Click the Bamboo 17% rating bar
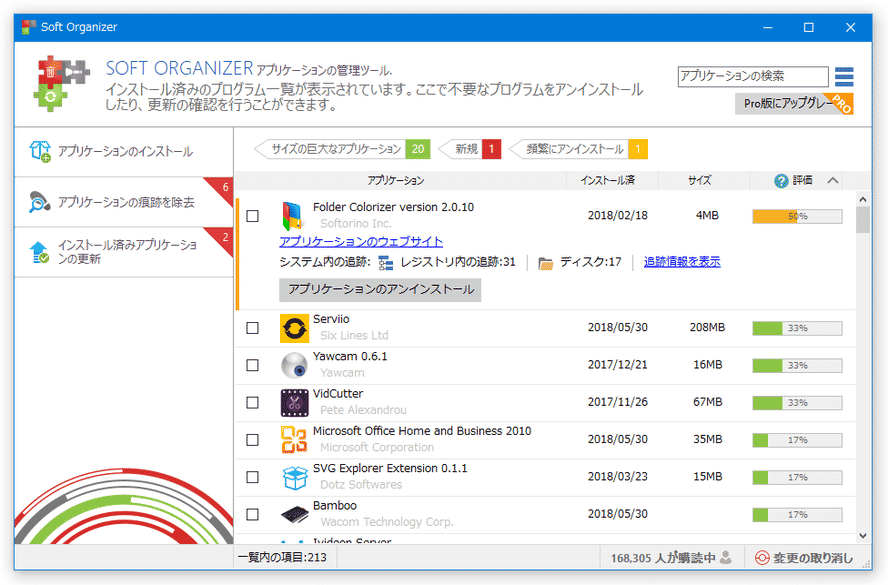This screenshot has height=585, width=888. (797, 515)
